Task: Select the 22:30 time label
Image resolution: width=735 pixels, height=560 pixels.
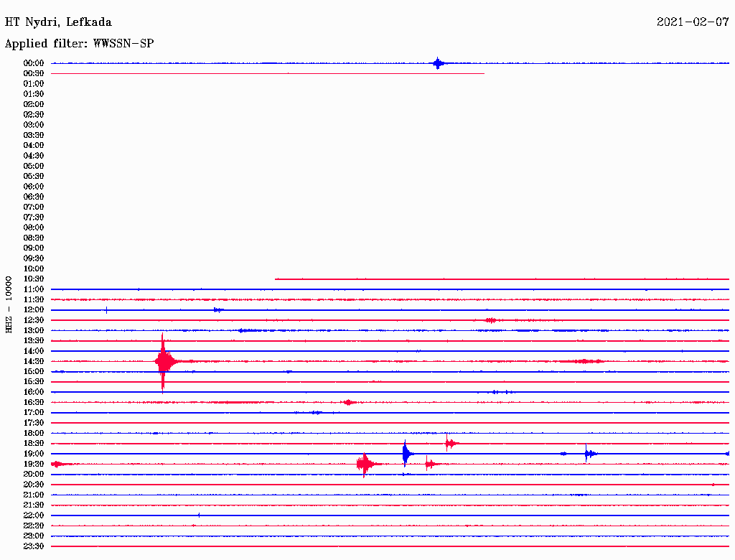Action: tap(34, 526)
